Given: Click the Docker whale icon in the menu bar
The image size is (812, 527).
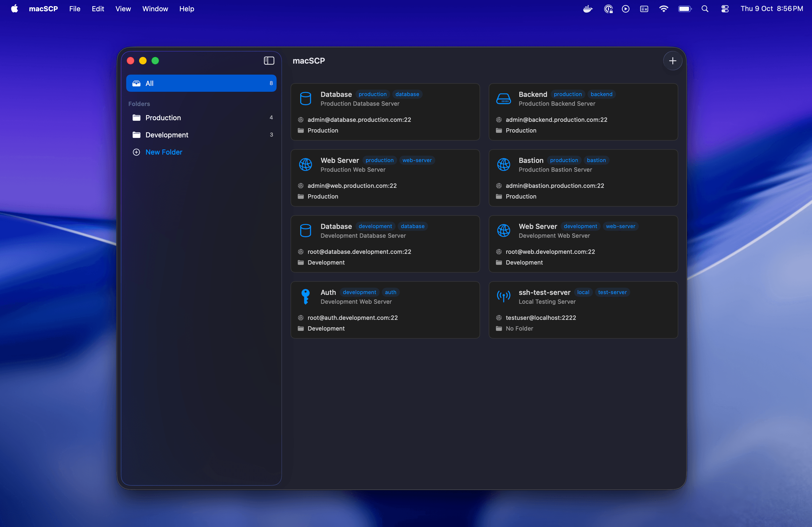Looking at the screenshot, I should [x=588, y=9].
